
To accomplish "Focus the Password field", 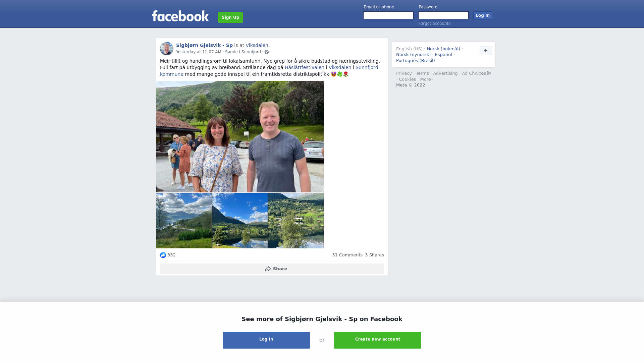I will click(443, 15).
